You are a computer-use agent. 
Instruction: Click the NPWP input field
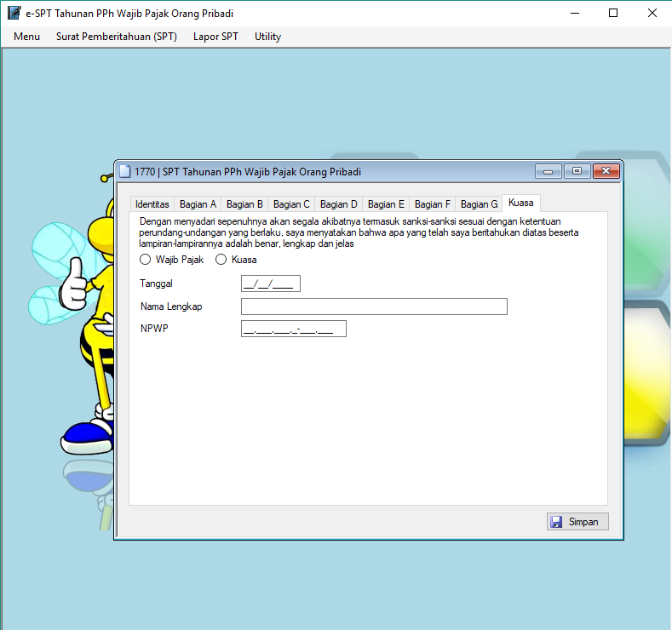click(294, 329)
